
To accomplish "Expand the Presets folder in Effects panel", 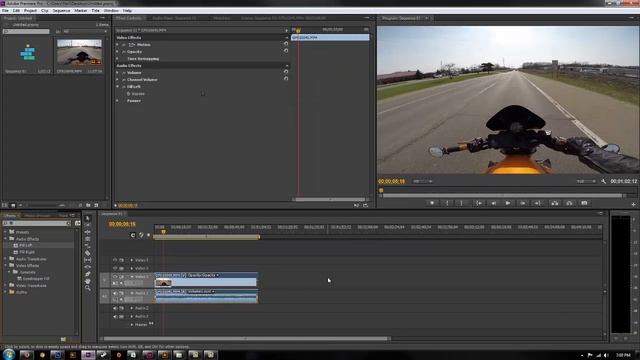I will pos(6,232).
